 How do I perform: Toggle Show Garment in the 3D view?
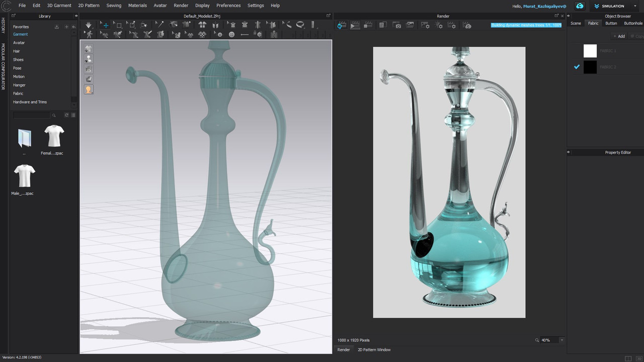89,48
